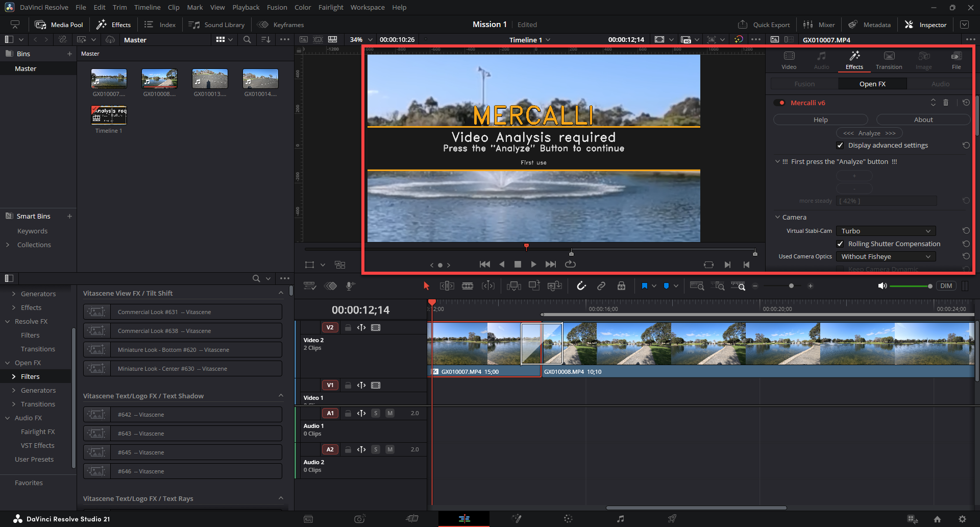This screenshot has width=980, height=527.
Task: Toggle the timeline Position Lock icon
Action: pos(621,286)
